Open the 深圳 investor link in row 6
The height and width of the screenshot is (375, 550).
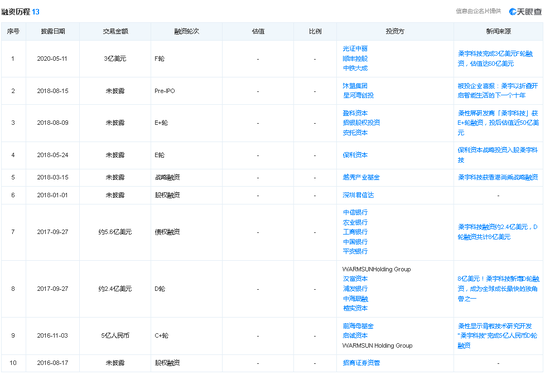358,195
